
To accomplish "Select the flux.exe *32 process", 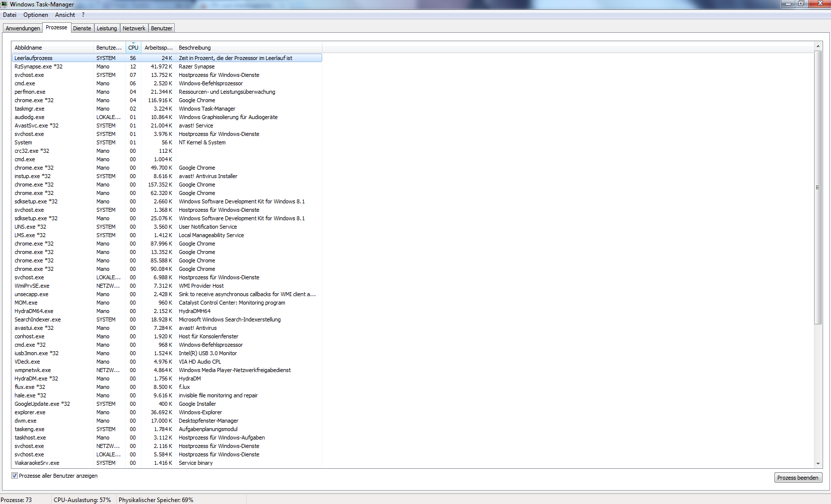I will [167, 387].
